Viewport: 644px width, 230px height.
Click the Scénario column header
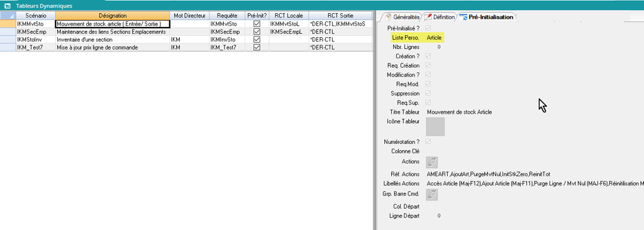tap(35, 16)
